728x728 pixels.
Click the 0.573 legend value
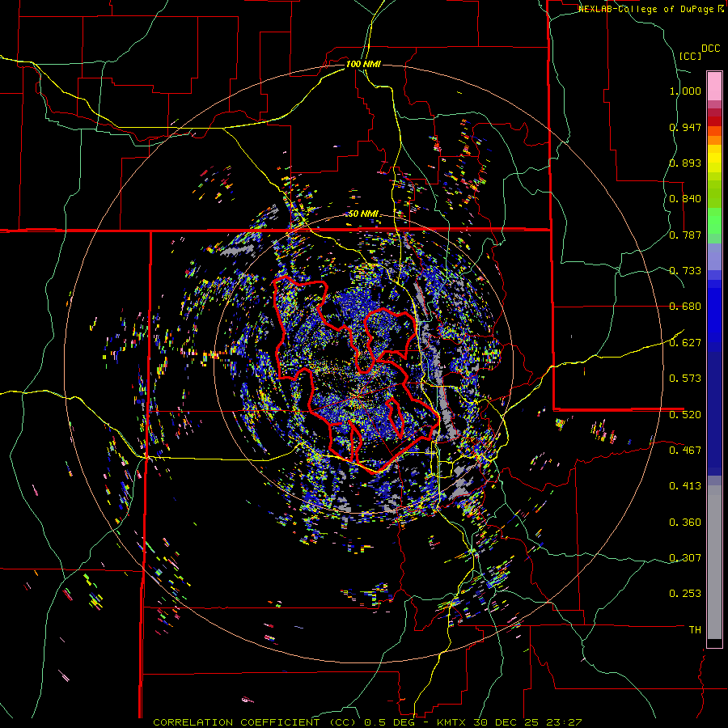685,379
